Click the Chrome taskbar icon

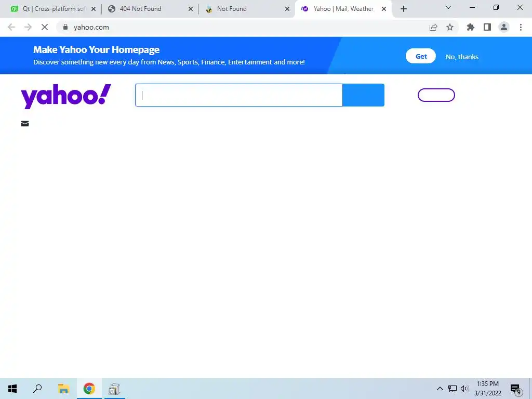(89, 389)
